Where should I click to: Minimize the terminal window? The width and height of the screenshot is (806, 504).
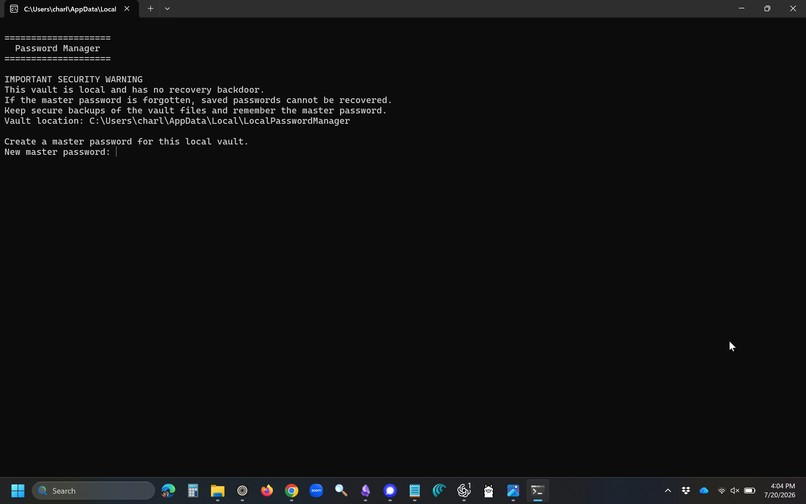741,9
